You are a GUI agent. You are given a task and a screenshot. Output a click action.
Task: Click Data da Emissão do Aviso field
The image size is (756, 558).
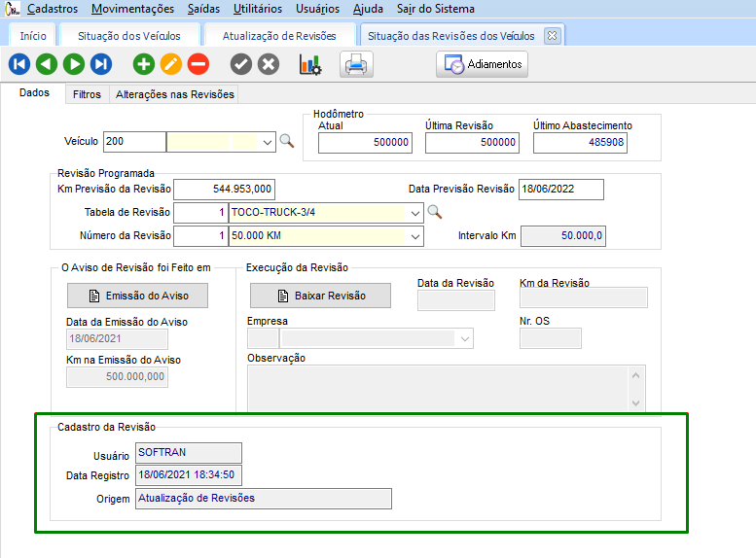click(x=117, y=339)
